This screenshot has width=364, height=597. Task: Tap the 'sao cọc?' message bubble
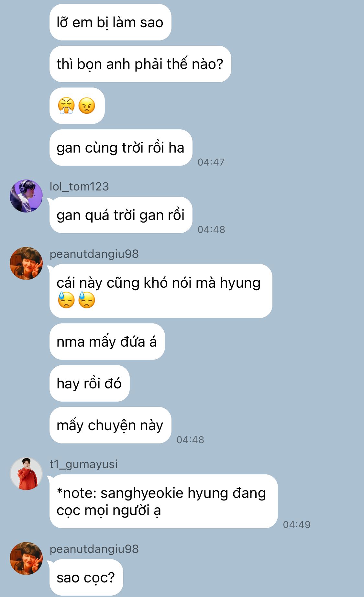[x=86, y=578]
